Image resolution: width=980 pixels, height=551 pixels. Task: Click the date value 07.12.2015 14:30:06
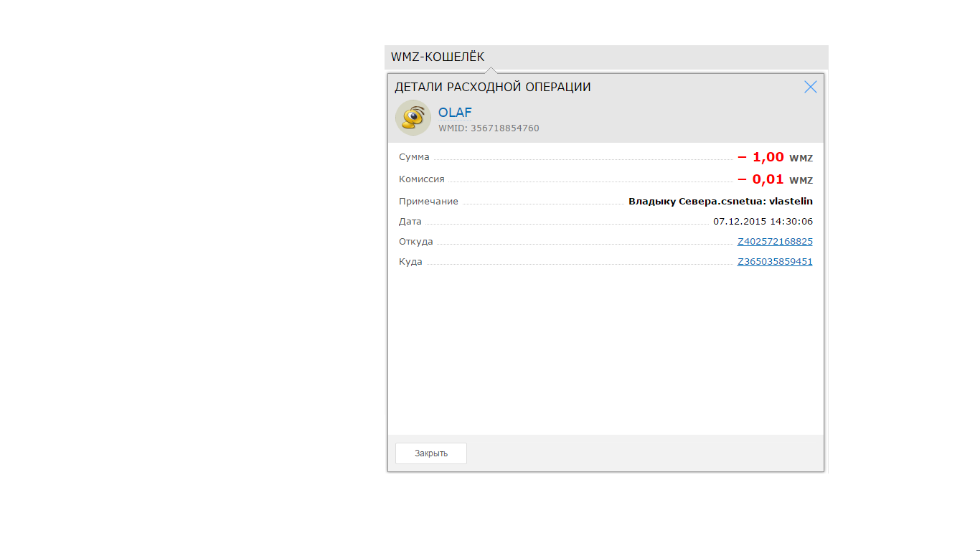(763, 222)
